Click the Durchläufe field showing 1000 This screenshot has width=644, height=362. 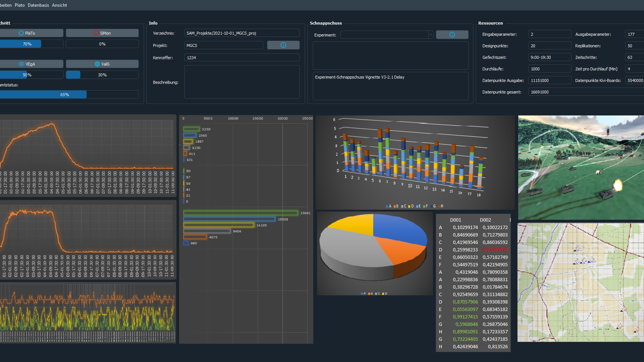point(549,69)
